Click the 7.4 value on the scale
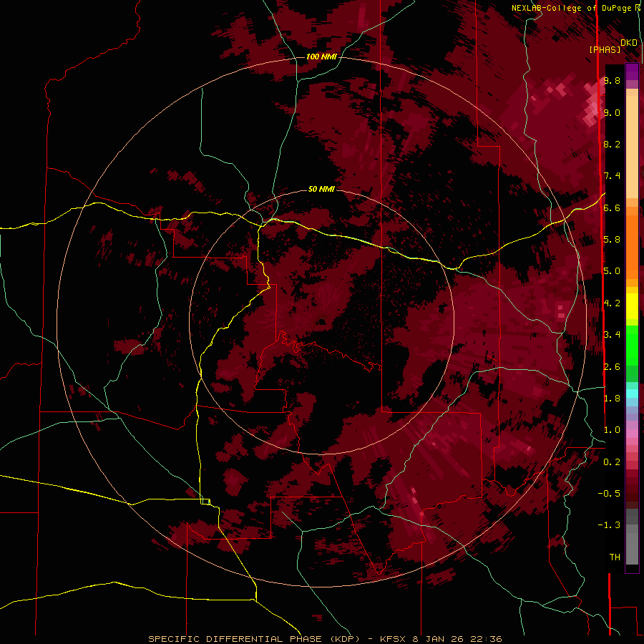This screenshot has width=644, height=644. click(612, 176)
